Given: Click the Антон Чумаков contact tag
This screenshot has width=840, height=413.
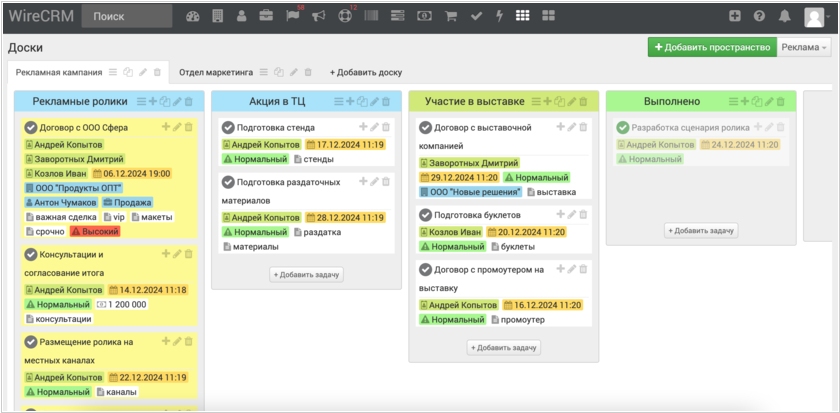Looking at the screenshot, I should (x=61, y=202).
